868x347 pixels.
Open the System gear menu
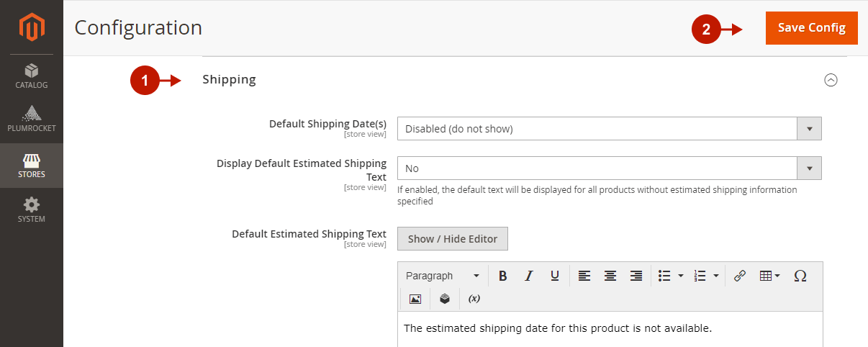point(32,209)
